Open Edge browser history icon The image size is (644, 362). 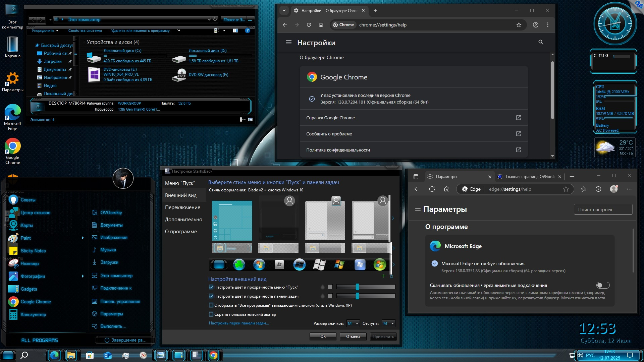pyautogui.click(x=598, y=189)
